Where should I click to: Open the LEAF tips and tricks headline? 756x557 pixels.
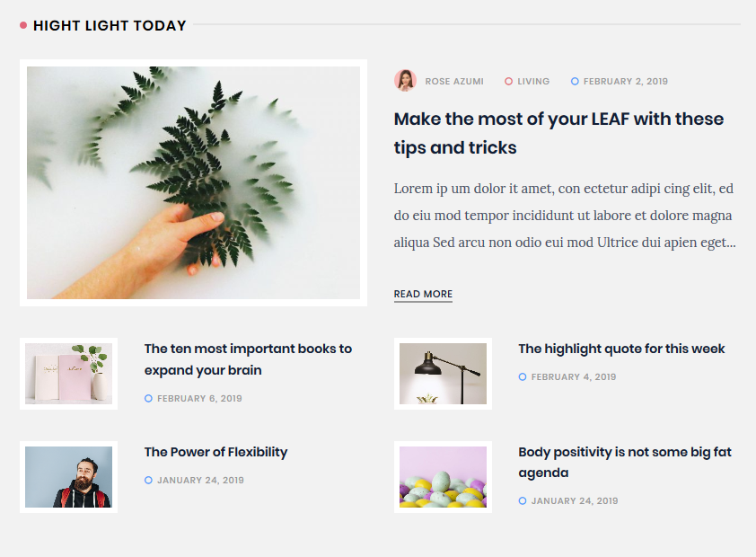click(558, 133)
